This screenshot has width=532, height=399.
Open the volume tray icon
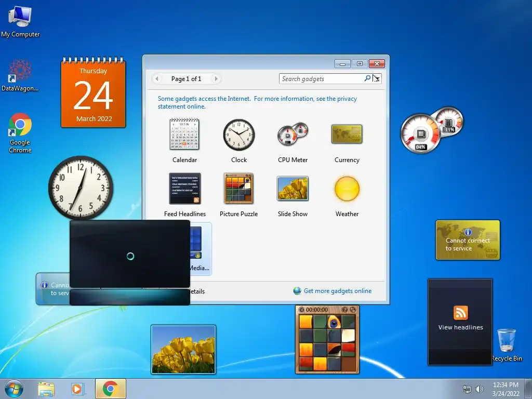click(x=480, y=389)
